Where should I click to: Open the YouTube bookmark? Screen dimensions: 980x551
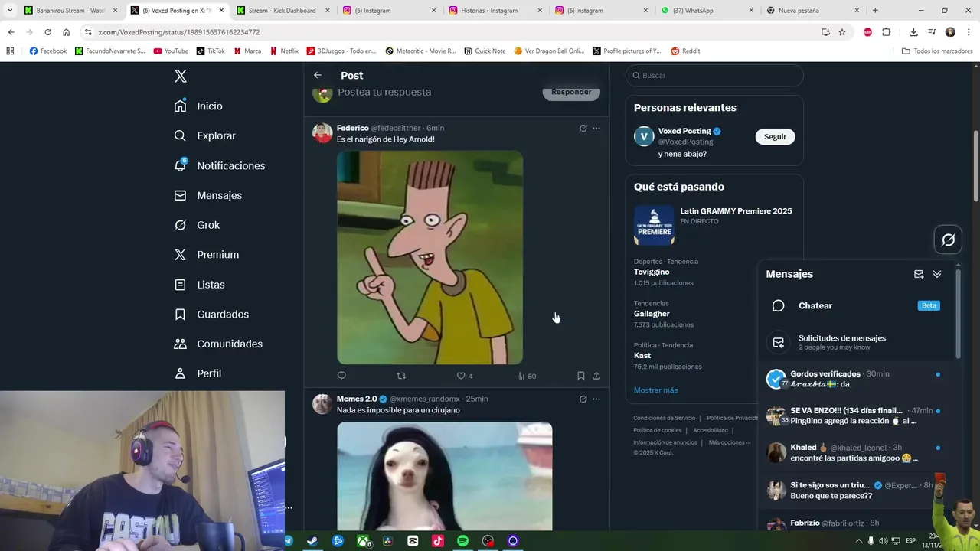(x=171, y=51)
